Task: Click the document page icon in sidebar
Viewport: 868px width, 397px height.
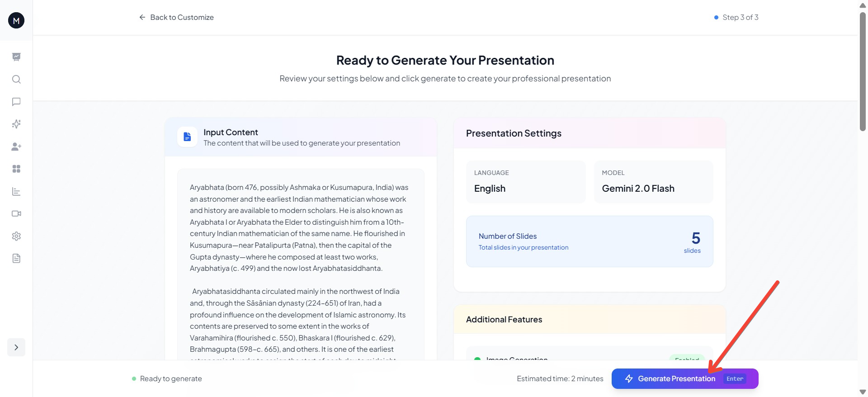Action: pos(16,258)
